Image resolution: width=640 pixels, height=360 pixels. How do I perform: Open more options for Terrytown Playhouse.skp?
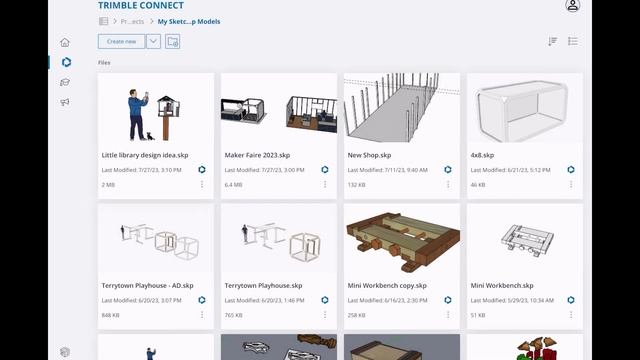click(x=325, y=315)
